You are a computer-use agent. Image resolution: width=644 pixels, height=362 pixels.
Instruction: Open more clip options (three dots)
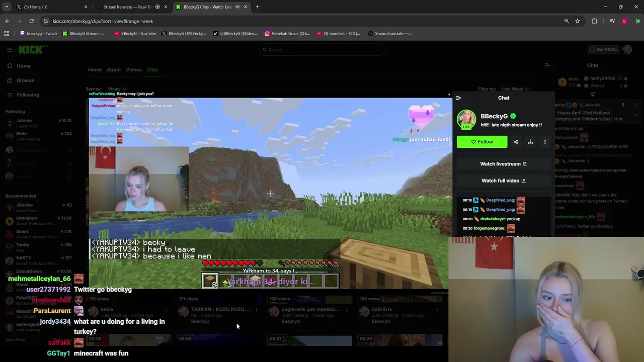pyautogui.click(x=545, y=142)
